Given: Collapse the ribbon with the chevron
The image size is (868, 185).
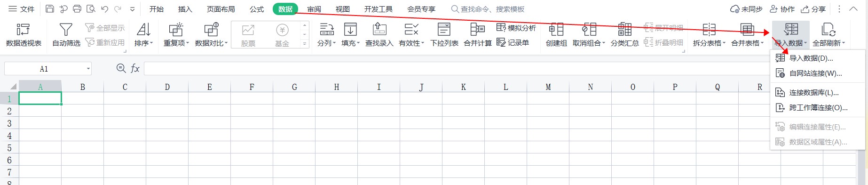Looking at the screenshot, I should [x=853, y=9].
